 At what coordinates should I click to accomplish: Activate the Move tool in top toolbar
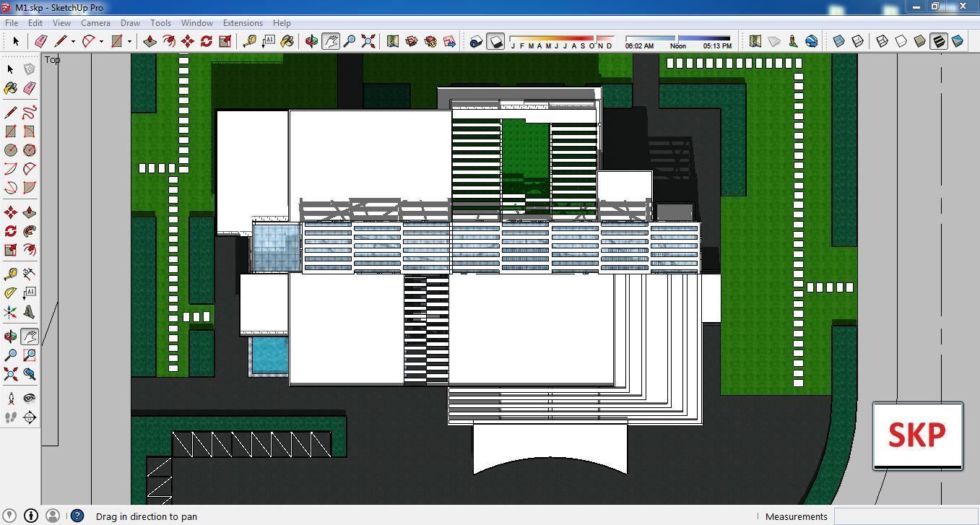click(187, 41)
